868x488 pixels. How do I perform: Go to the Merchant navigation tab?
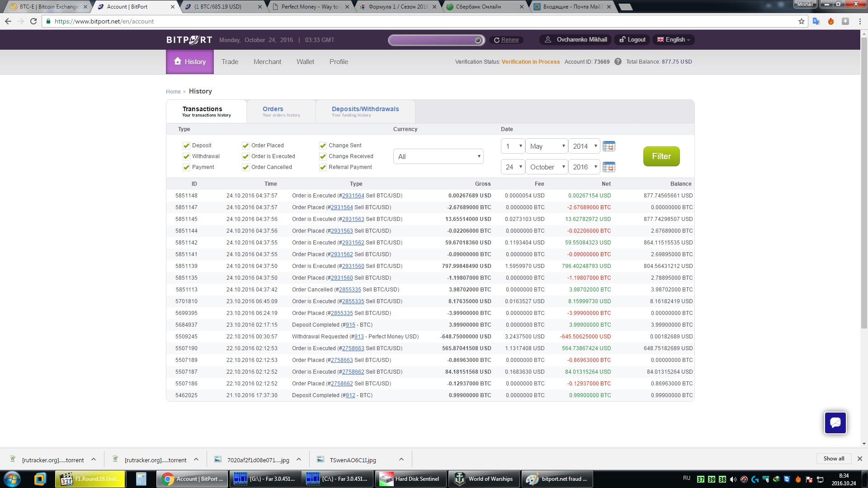point(267,62)
